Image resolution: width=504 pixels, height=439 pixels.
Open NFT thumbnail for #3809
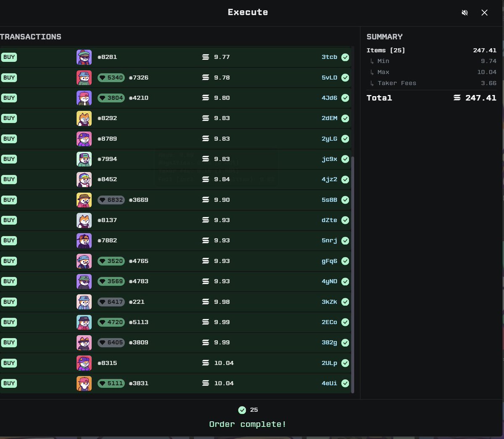(x=84, y=342)
